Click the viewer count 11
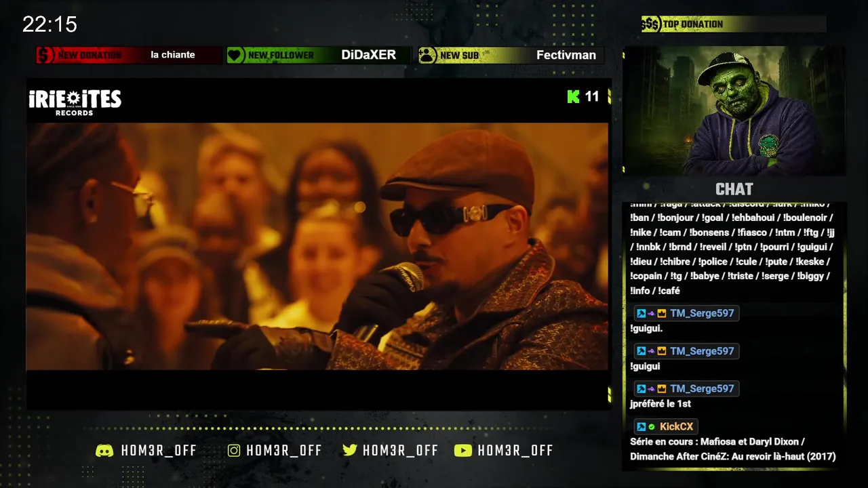The image size is (868, 488). click(x=592, y=97)
